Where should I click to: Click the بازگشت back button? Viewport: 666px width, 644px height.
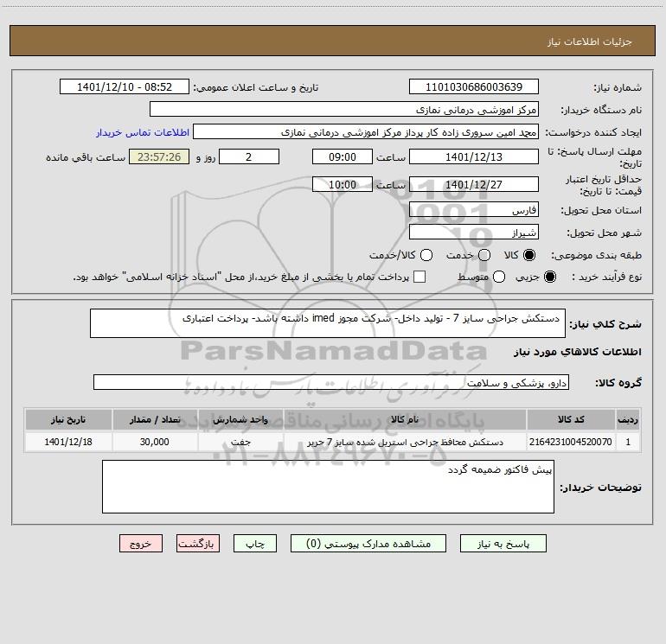tap(198, 544)
